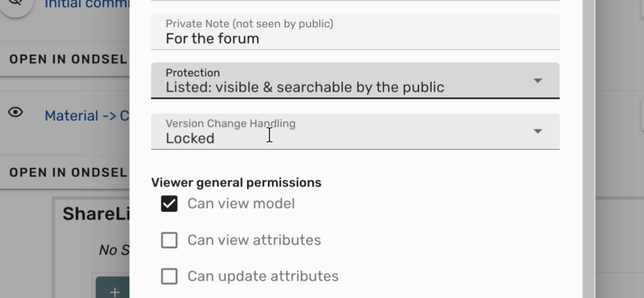The height and width of the screenshot is (298, 644).
Task: Click the "Viewer general permissions" heading
Action: 236,183
